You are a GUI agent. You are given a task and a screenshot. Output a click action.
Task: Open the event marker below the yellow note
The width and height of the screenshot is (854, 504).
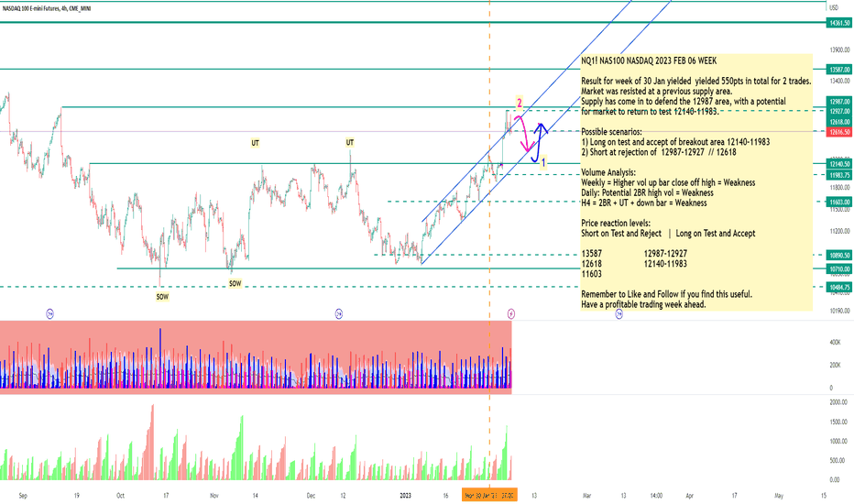[x=619, y=313]
